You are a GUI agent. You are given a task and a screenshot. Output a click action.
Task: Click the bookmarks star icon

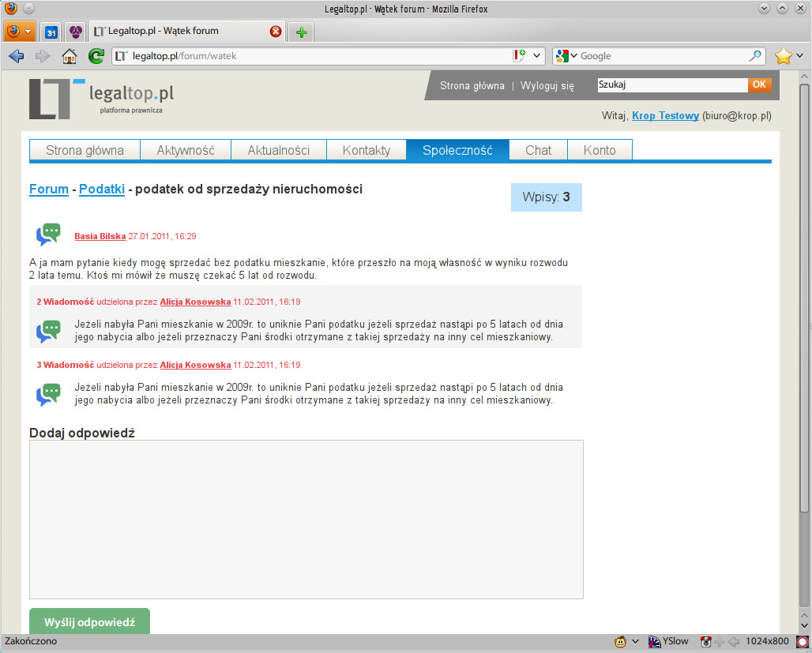point(783,56)
